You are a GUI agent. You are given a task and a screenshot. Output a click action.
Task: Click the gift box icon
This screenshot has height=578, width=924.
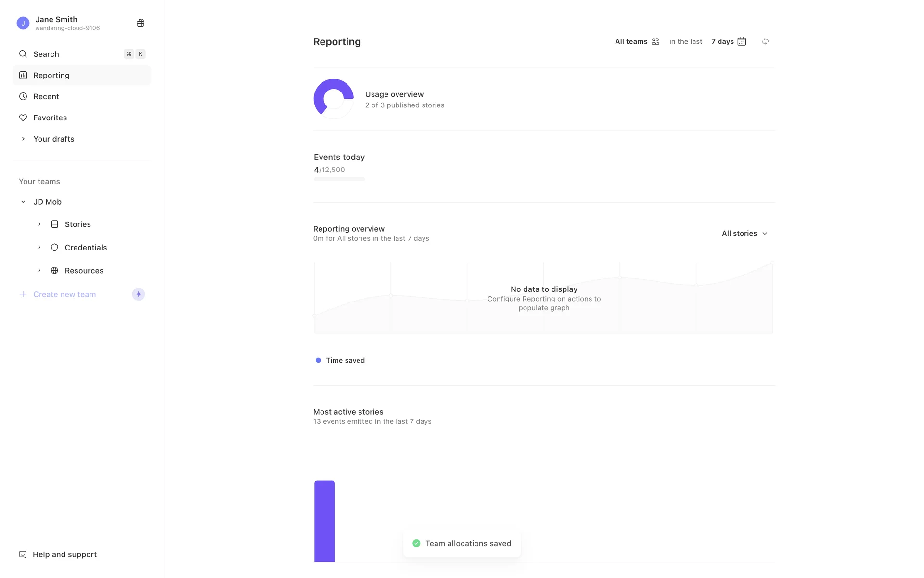[141, 23]
